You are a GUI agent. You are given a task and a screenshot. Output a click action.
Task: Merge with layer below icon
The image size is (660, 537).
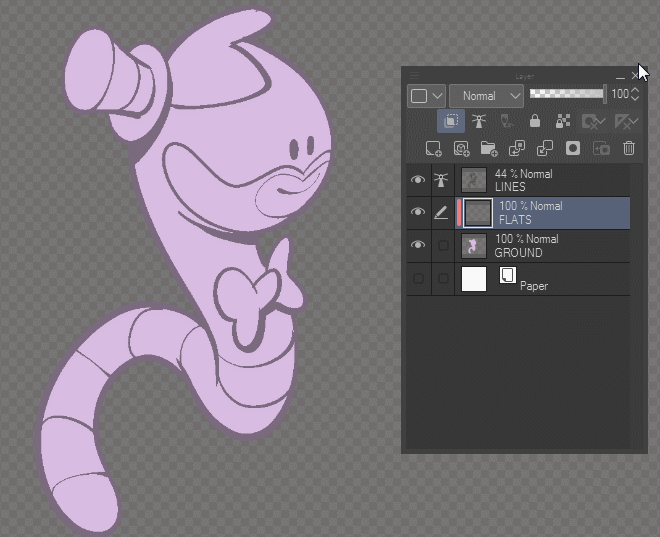coord(545,149)
